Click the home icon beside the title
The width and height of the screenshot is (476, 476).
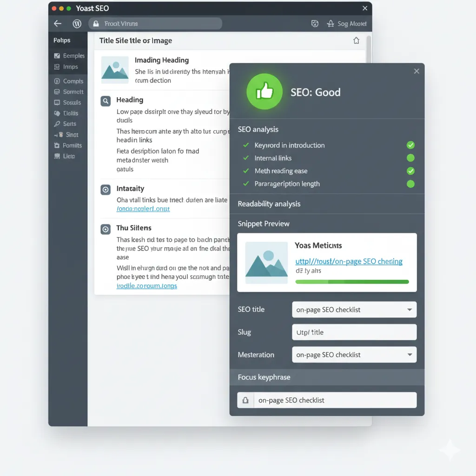[x=356, y=40]
